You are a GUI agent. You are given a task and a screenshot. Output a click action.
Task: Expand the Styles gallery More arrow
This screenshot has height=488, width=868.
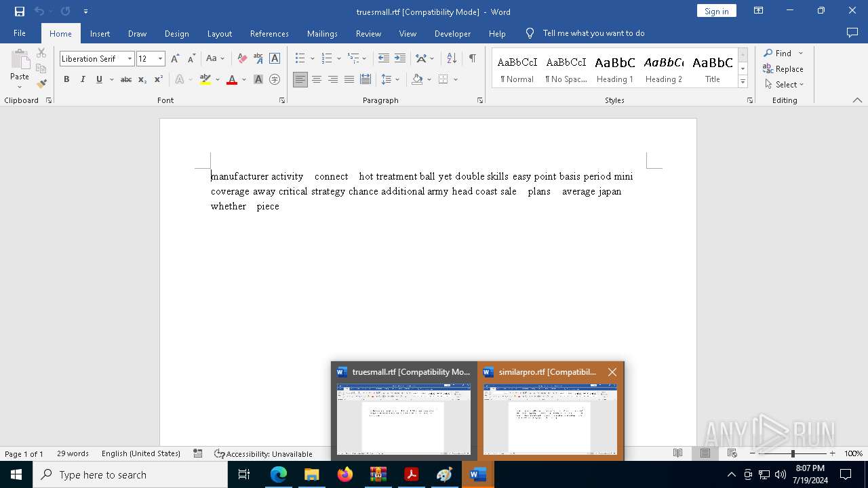point(743,82)
